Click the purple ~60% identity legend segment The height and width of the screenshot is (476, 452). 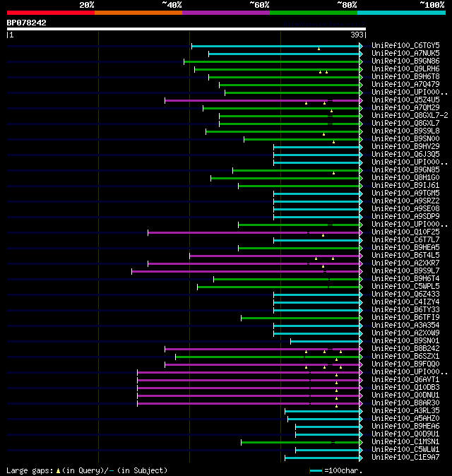point(226,13)
